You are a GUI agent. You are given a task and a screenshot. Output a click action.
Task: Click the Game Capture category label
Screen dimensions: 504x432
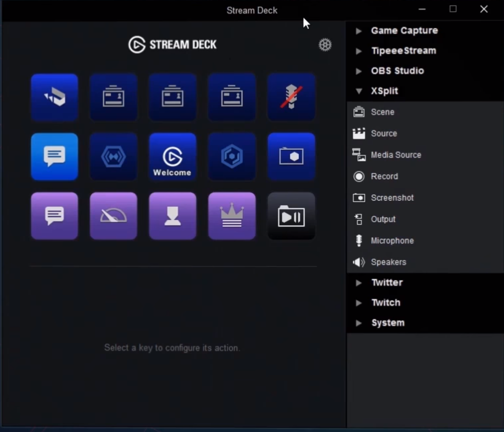click(404, 30)
